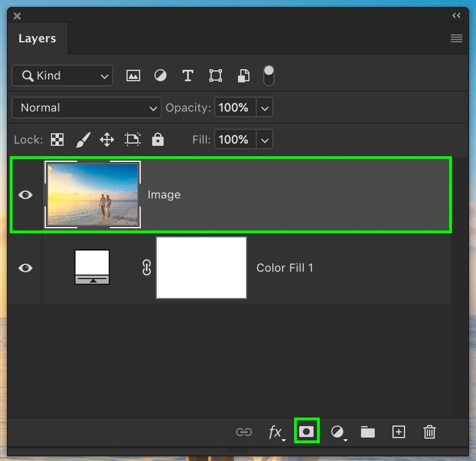Click the Fill 100% value field

click(x=235, y=140)
